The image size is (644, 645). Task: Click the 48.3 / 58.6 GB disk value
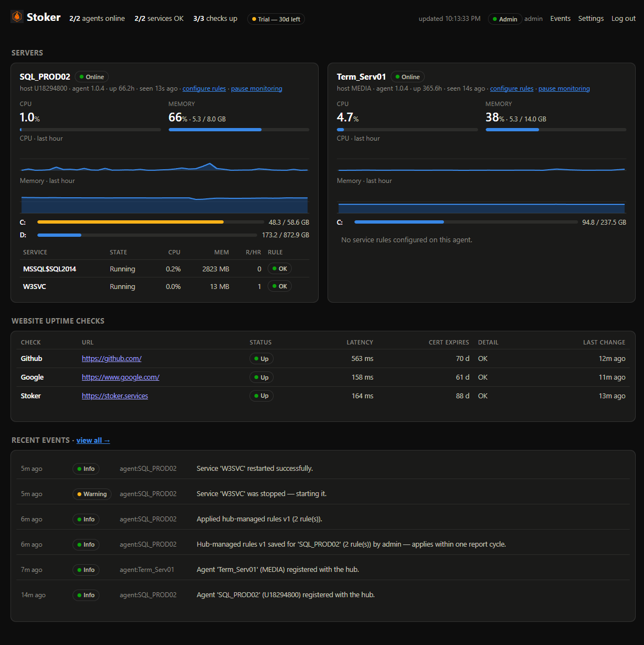[289, 222]
